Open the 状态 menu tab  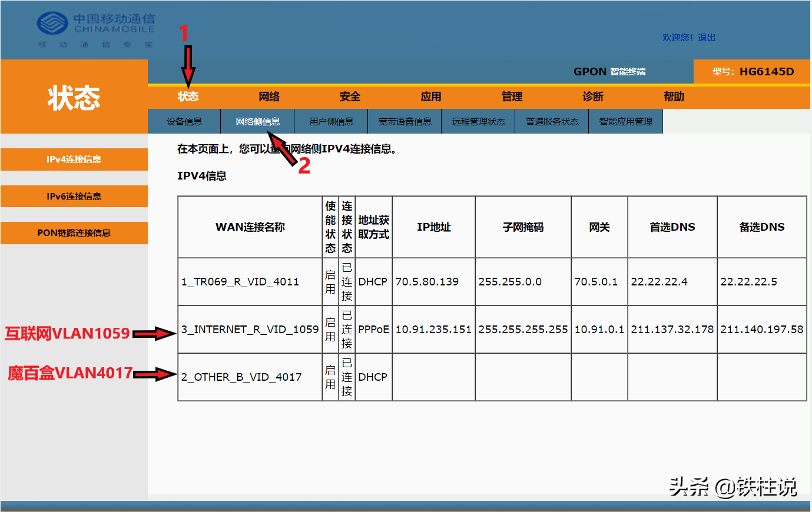(188, 97)
